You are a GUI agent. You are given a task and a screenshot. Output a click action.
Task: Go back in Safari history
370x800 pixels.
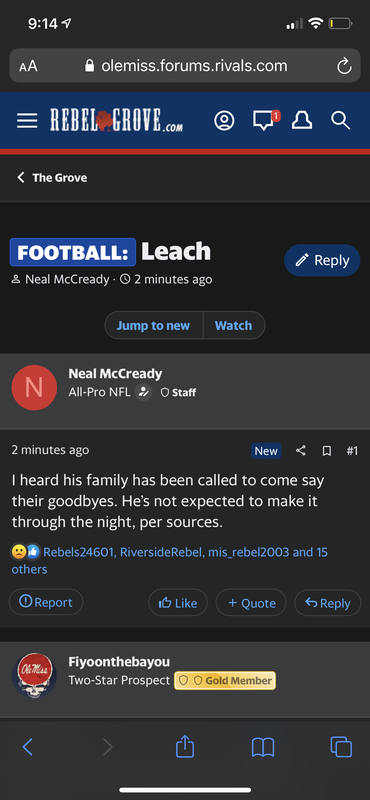coord(28,747)
